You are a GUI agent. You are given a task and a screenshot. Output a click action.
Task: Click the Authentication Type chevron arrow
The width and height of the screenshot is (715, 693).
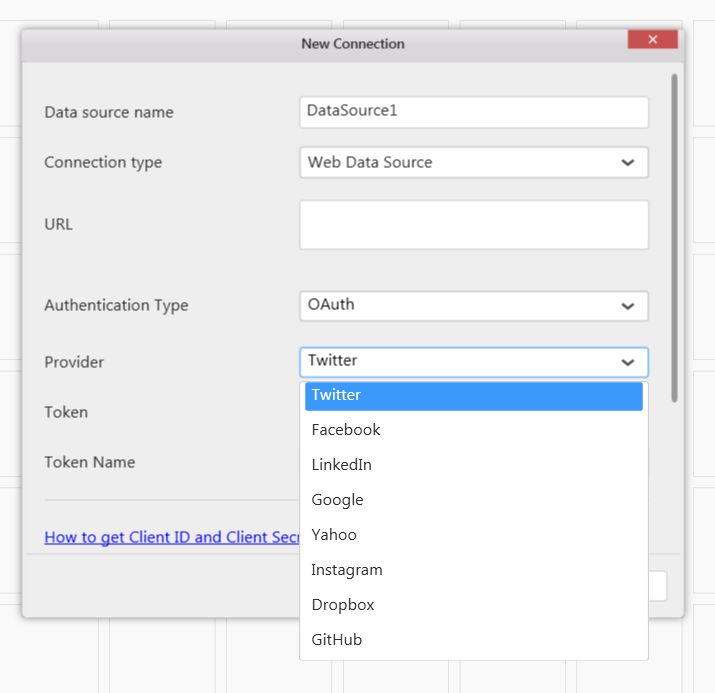[628, 306]
